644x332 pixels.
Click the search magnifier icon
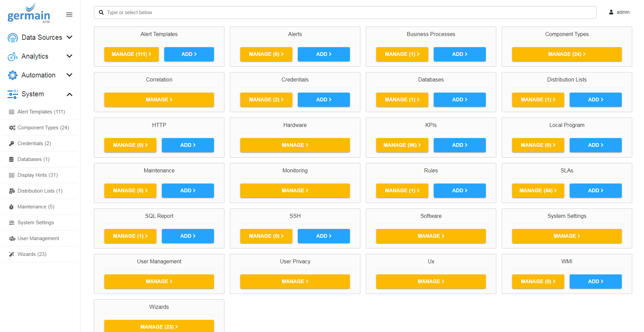pyautogui.click(x=101, y=12)
